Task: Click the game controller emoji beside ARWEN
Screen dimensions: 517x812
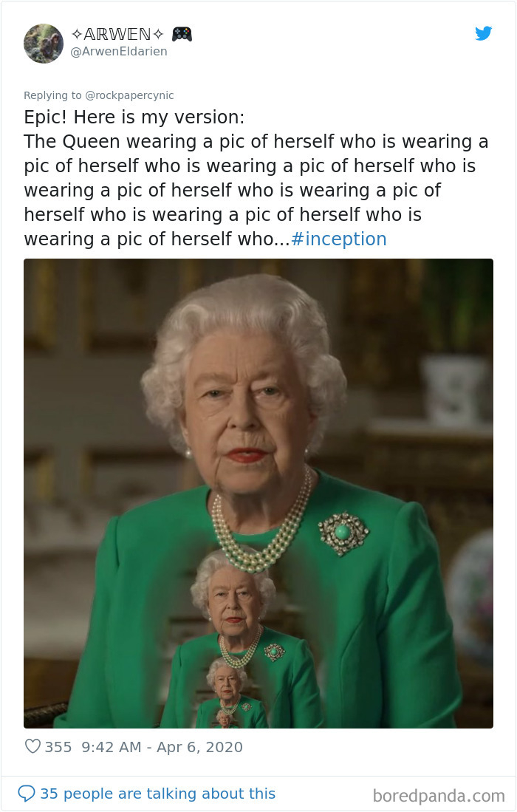Action: pos(182,34)
